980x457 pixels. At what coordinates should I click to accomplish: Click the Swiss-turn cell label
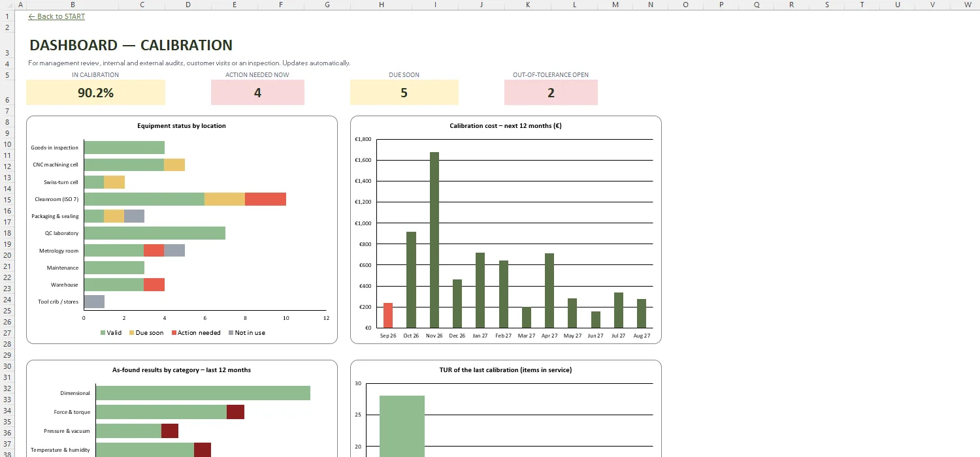[x=61, y=182]
